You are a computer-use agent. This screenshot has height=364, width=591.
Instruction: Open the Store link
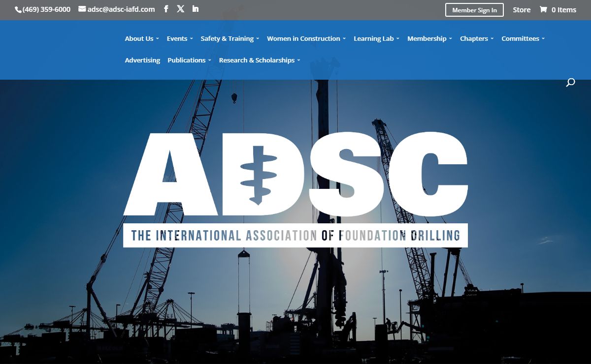click(x=522, y=9)
